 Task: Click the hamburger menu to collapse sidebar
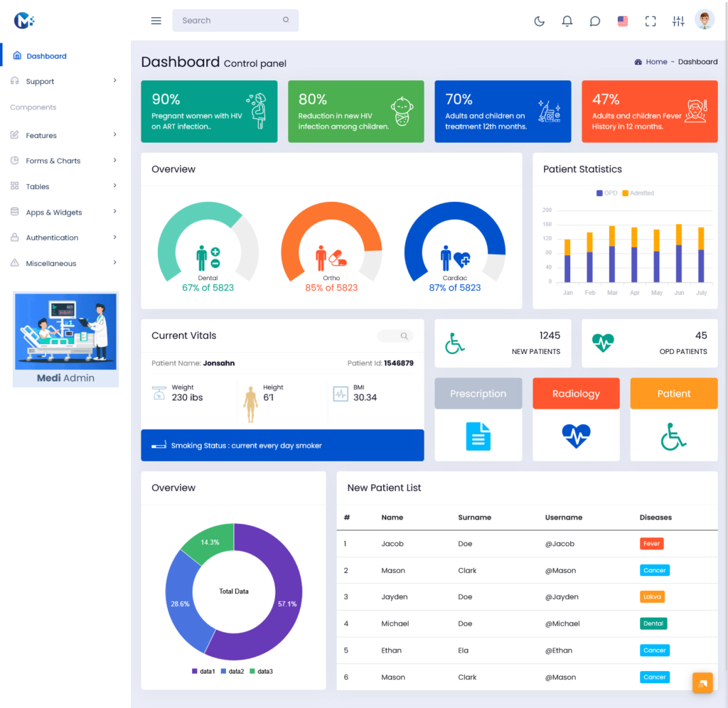(x=156, y=21)
